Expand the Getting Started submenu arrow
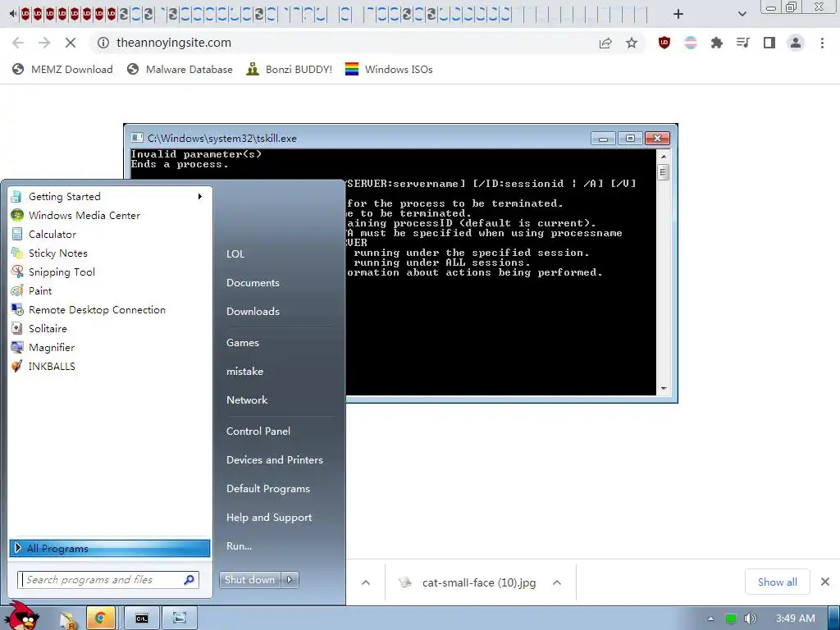Screen dimensions: 840x630 (x=200, y=197)
